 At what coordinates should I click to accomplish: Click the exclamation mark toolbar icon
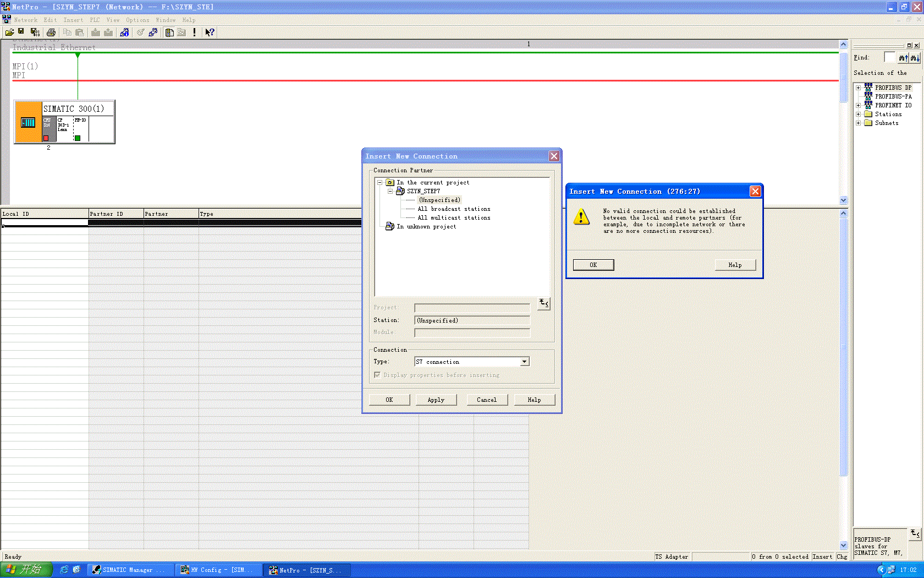coord(194,32)
